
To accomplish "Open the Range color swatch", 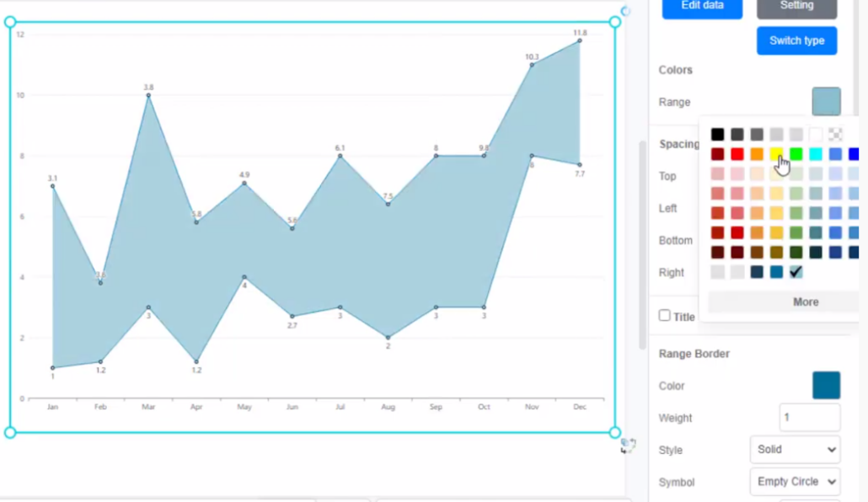I will (826, 102).
